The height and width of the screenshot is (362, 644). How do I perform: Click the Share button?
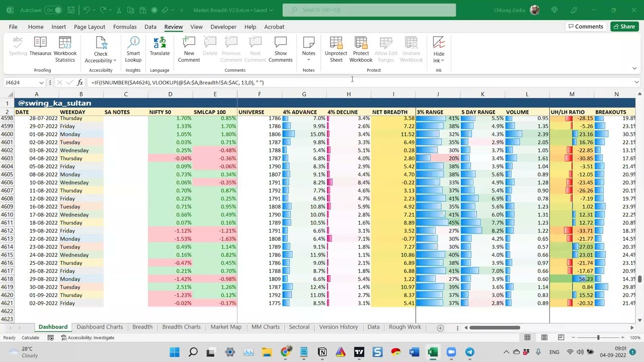624,27
